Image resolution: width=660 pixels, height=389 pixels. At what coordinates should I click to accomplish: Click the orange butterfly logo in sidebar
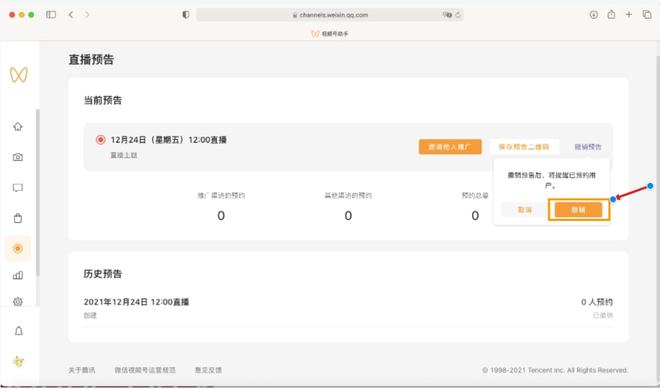point(19,75)
